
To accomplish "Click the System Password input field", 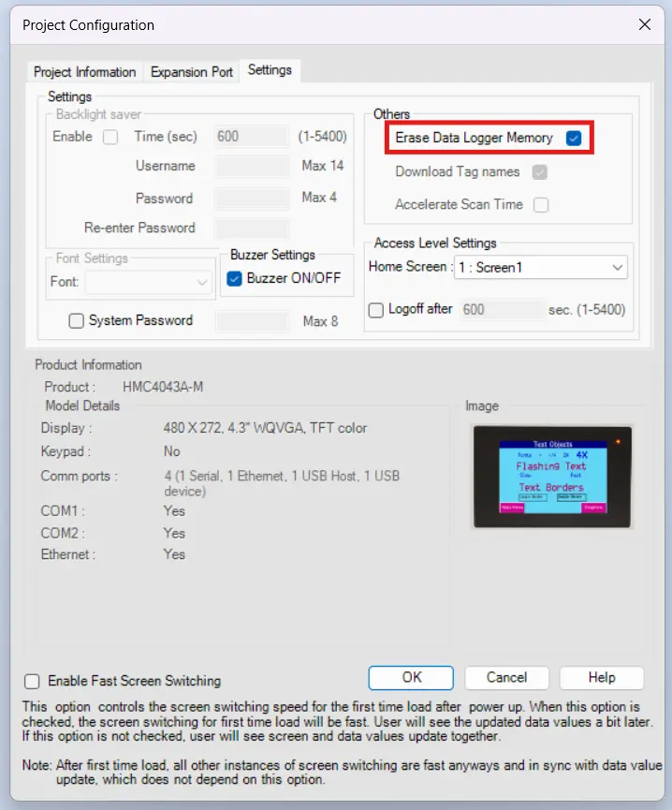I will pyautogui.click(x=253, y=321).
